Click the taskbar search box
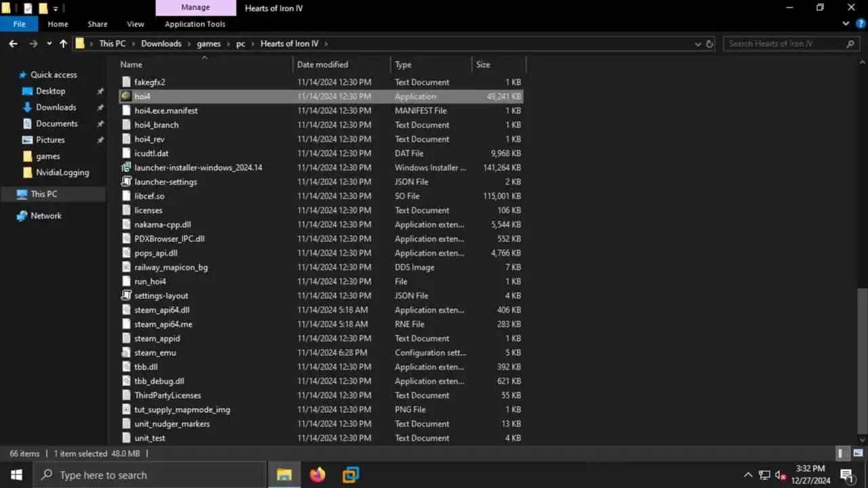Screen dimensions: 868x488 tap(150, 475)
